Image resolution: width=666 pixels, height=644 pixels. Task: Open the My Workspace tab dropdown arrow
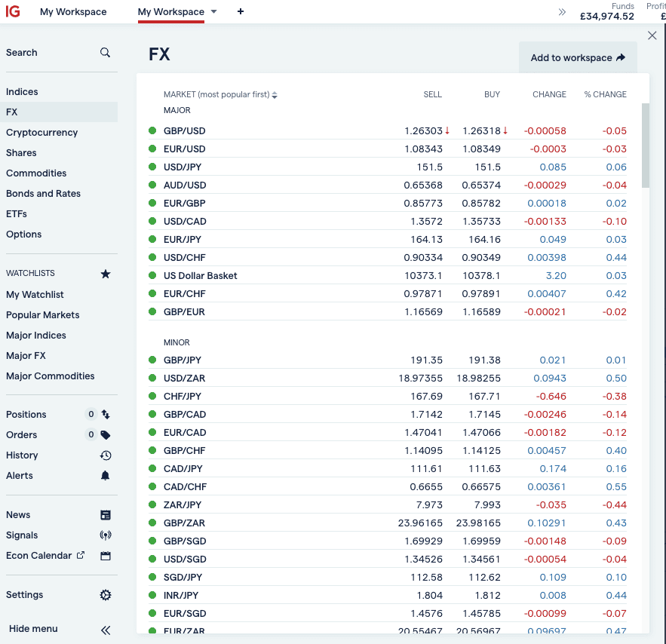click(x=214, y=12)
